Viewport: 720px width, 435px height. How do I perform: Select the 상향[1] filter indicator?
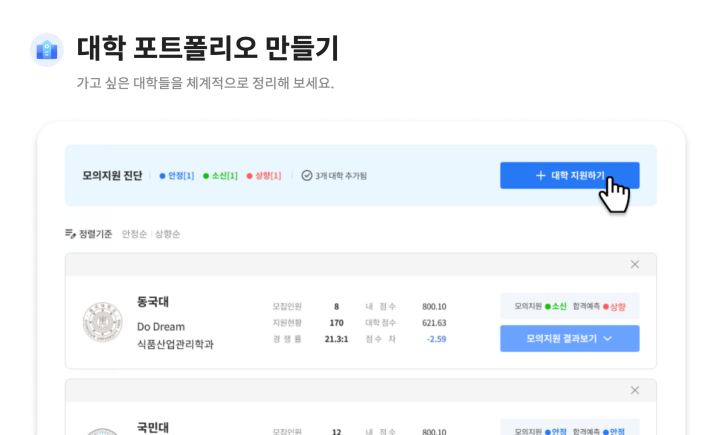(264, 176)
